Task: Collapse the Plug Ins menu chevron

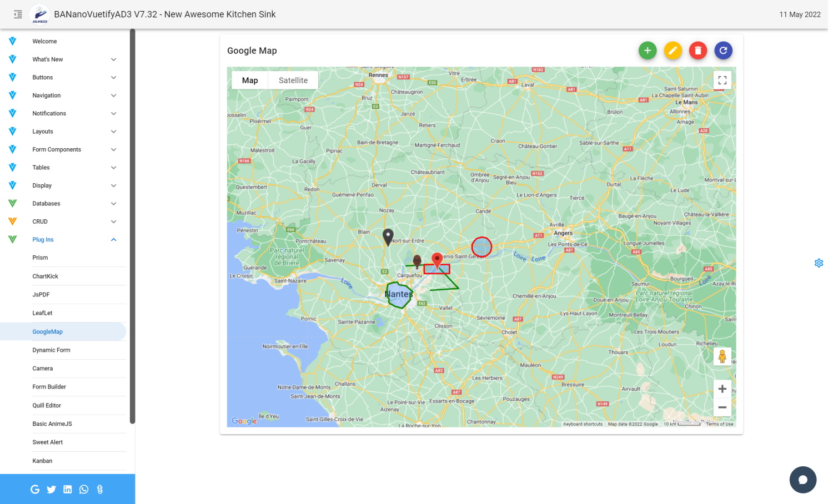Action: (x=113, y=240)
